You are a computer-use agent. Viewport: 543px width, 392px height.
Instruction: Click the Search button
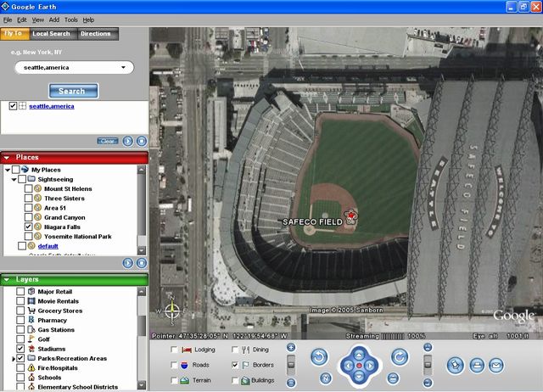point(73,91)
